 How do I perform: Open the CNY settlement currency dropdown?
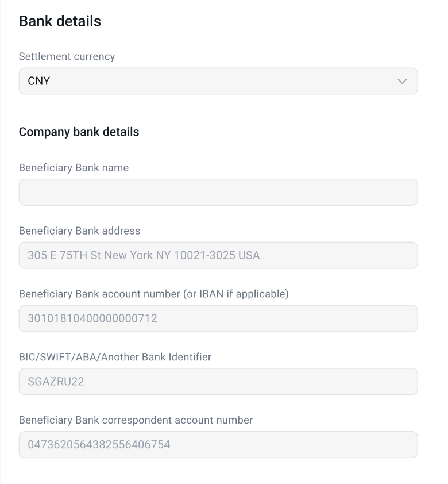tap(218, 81)
